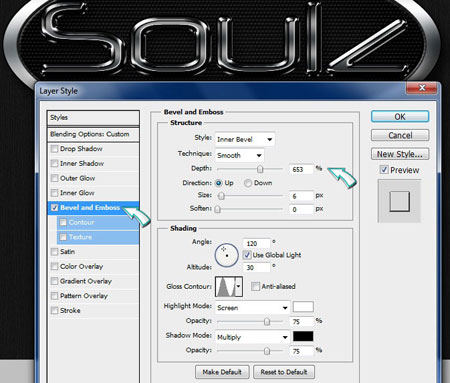Select Blending Options: Custom

click(93, 134)
